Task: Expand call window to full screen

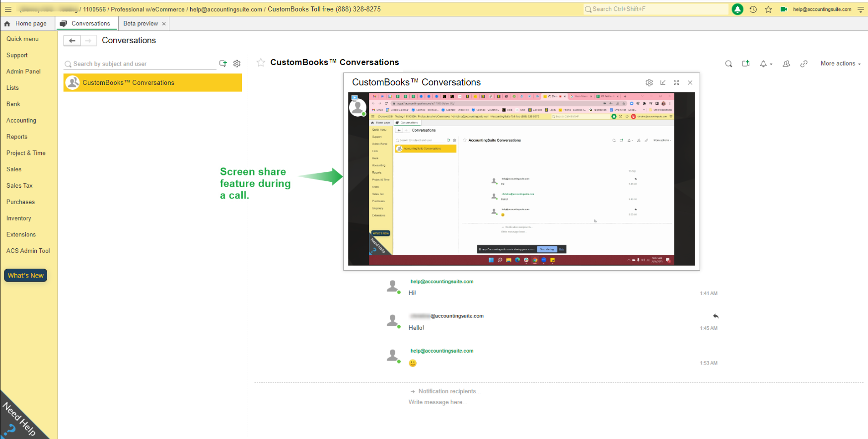Action: click(x=676, y=82)
